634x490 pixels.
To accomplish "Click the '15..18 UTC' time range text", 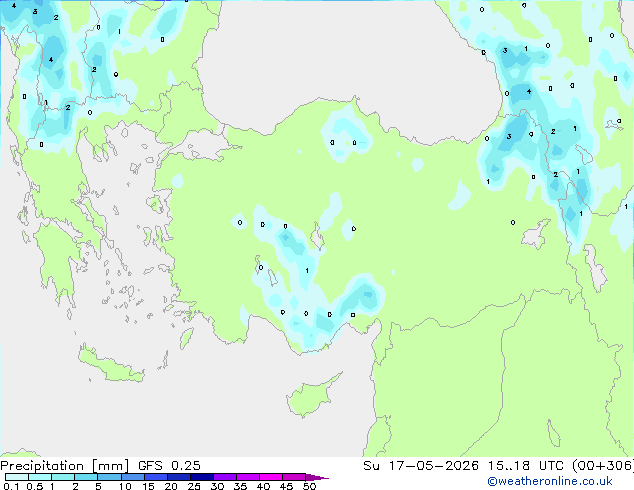I will [526, 466].
